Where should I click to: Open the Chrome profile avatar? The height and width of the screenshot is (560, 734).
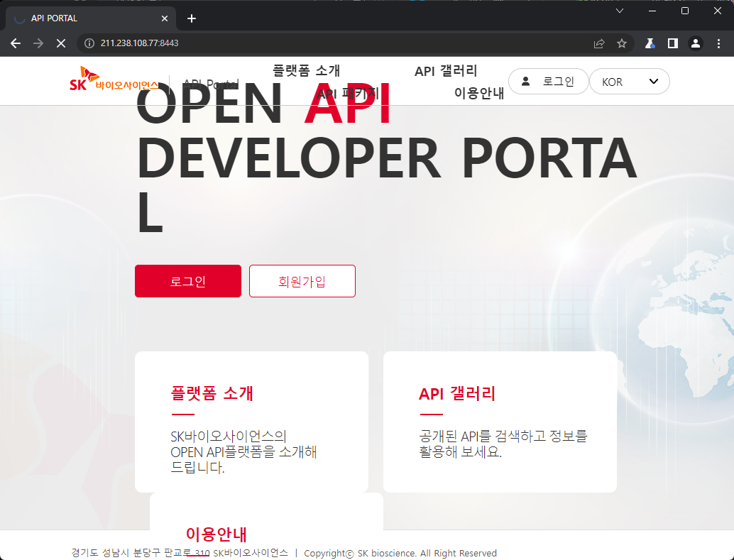pyautogui.click(x=695, y=43)
